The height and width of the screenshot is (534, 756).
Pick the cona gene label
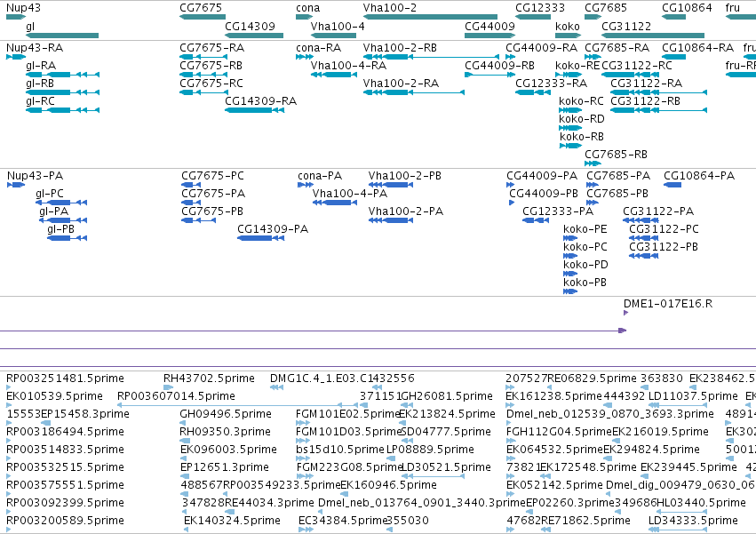[x=307, y=8]
